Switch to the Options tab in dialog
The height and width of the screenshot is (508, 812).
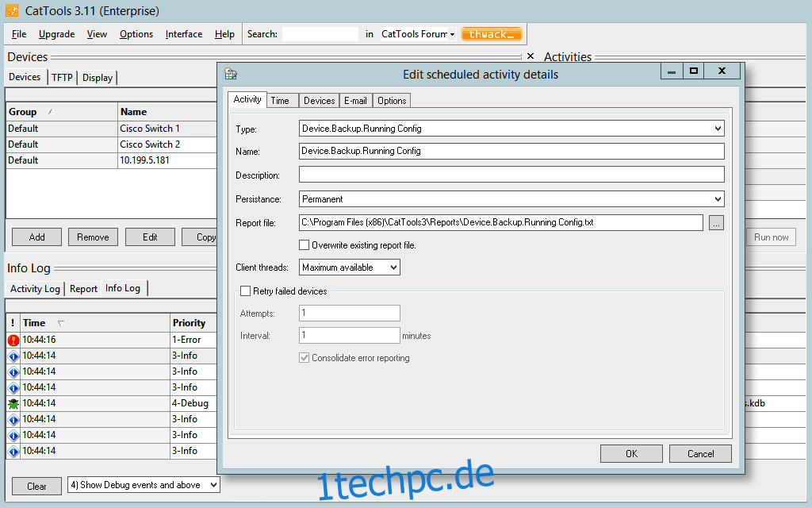coord(392,101)
